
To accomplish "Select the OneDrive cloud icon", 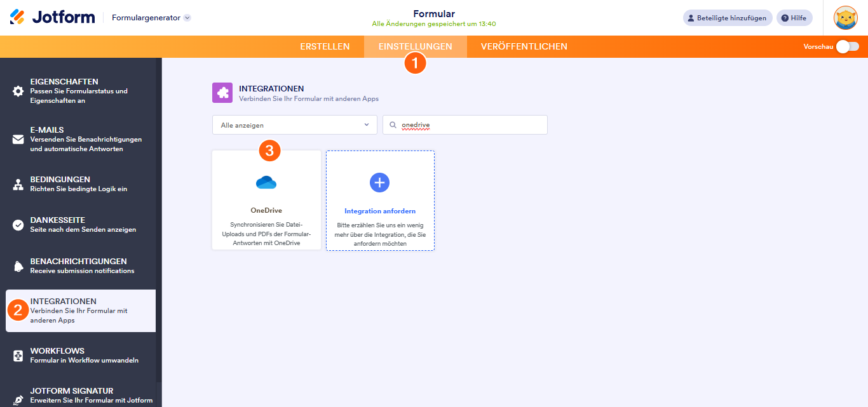I will click(x=266, y=182).
